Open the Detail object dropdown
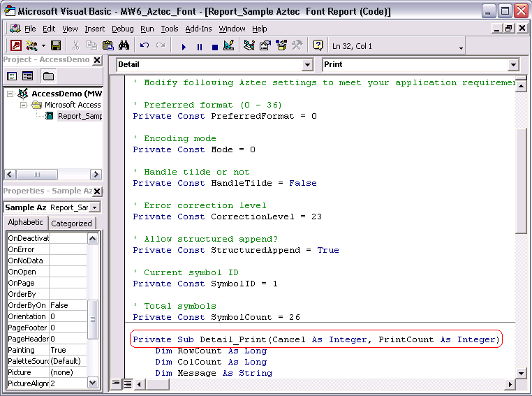The height and width of the screenshot is (396, 532). (307, 65)
